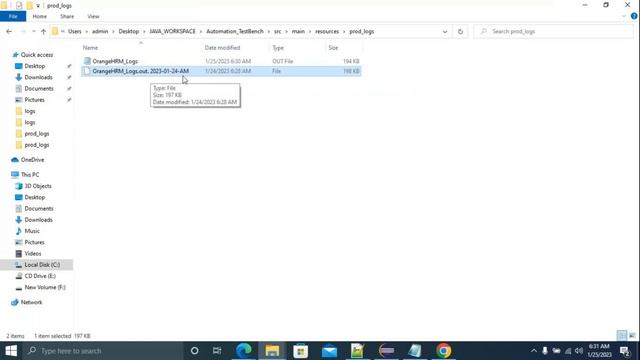Select OrangeHRM_Logs.out.2023-01-24-AM file
Viewport: 640px width, 360px height.
point(221,71)
